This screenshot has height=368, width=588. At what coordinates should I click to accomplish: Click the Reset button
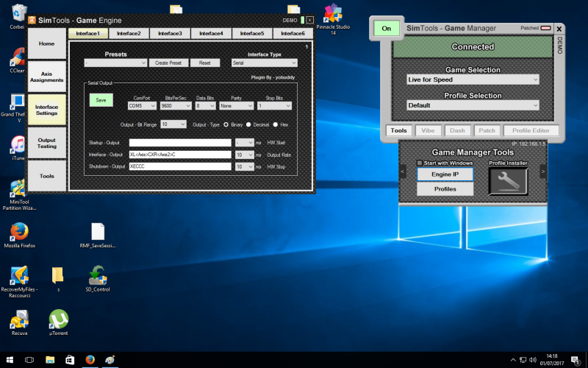[x=205, y=63]
